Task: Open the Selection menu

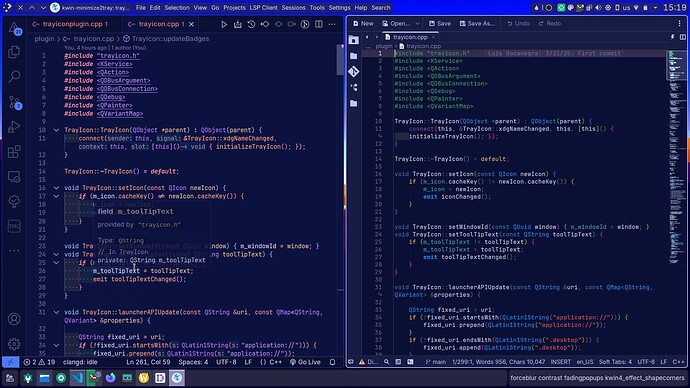Action: [177, 7]
